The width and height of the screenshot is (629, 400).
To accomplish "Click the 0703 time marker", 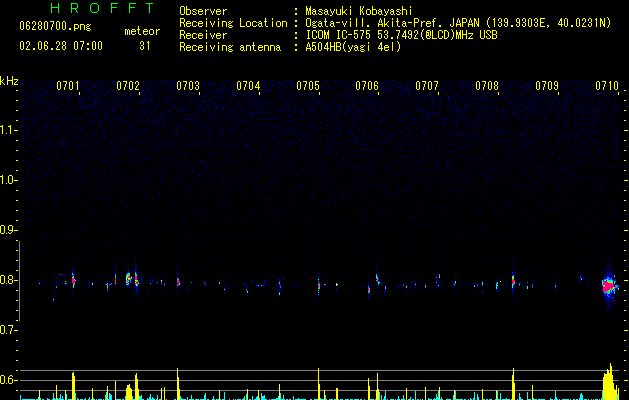I will [188, 86].
